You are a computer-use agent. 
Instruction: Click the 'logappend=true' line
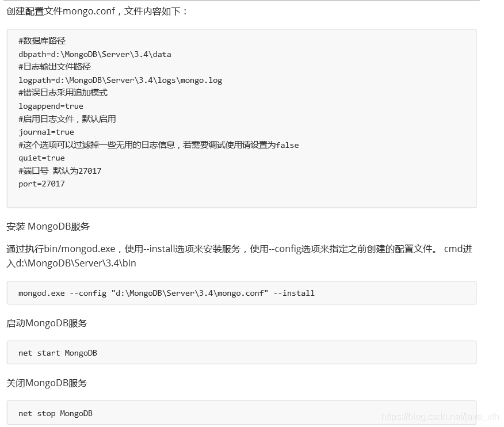click(51, 106)
